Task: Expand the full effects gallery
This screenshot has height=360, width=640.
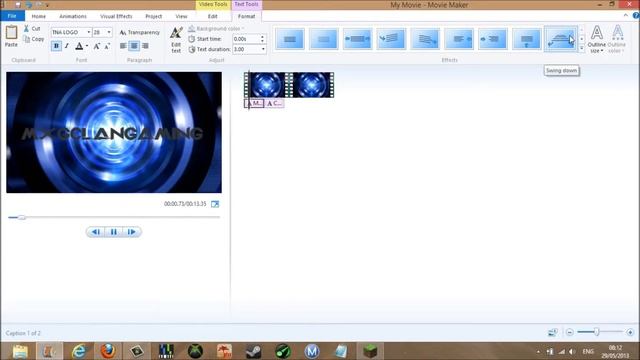Action: point(582,48)
